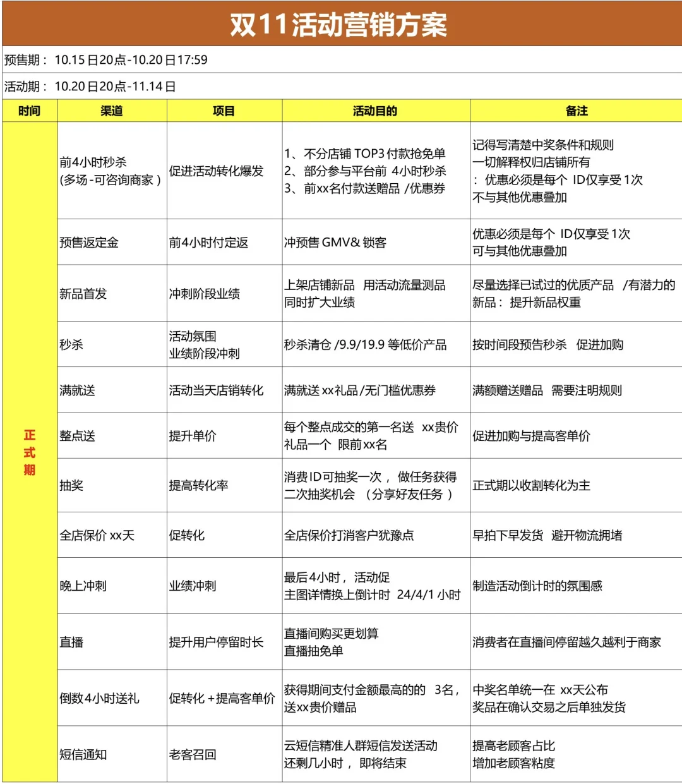
Task: Select the '倒数4小时送礼' cell
Action: click(x=112, y=698)
